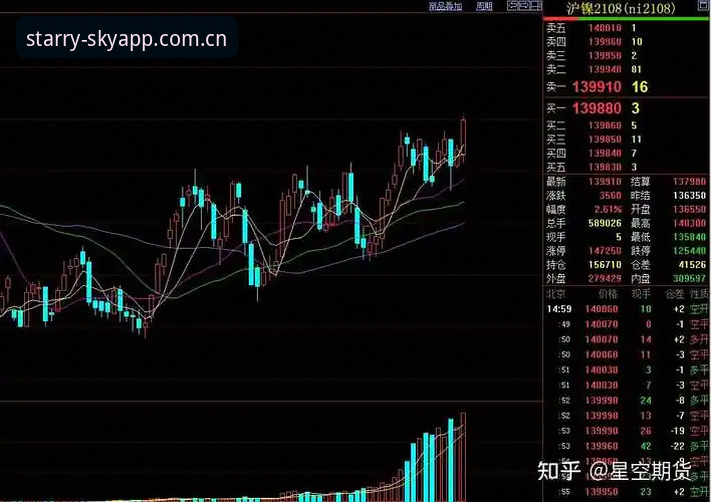Click the 买四 price 139840
Image resolution: width=711 pixels, height=502 pixels.
(x=605, y=153)
